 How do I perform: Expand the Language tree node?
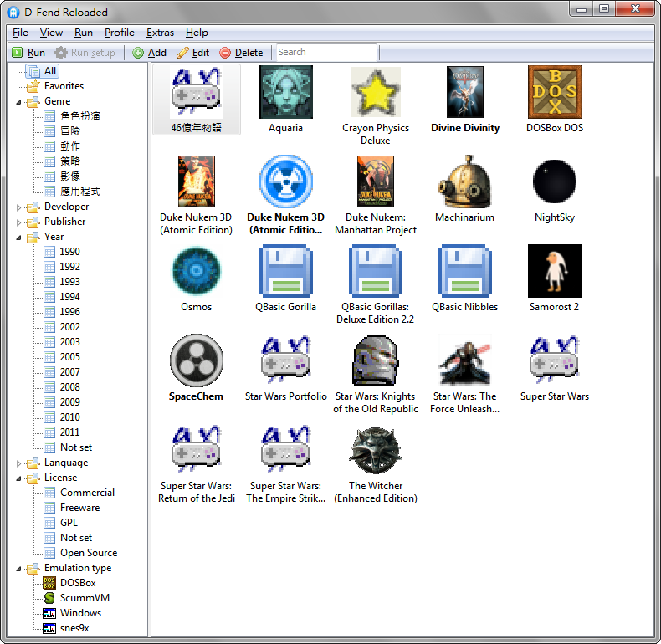(x=18, y=463)
